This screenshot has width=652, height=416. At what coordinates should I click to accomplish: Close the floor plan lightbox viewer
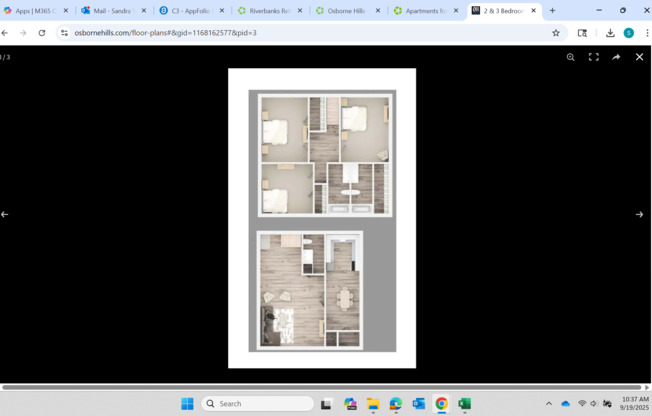pyautogui.click(x=640, y=57)
